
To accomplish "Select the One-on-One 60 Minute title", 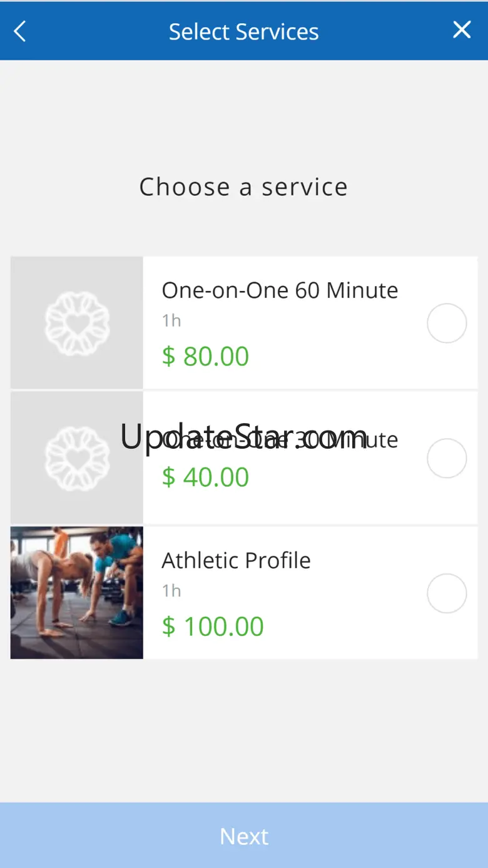I will (280, 290).
